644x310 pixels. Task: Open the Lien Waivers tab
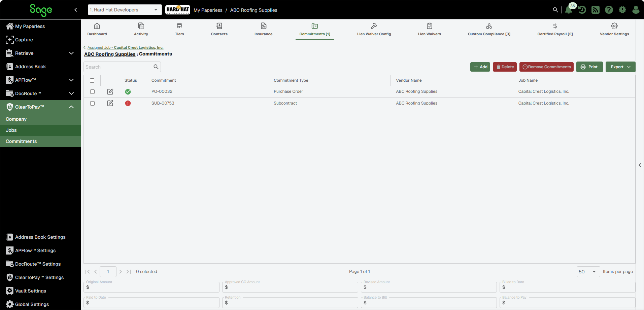tap(430, 30)
